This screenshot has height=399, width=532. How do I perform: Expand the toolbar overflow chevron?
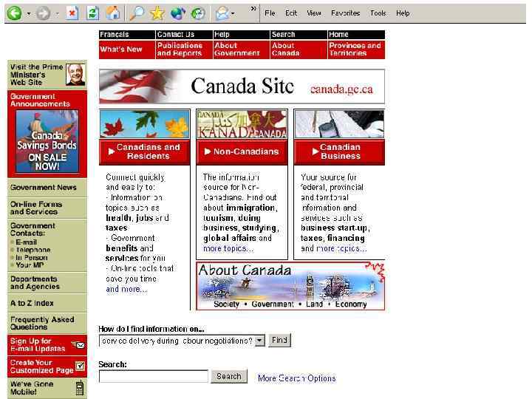253,8
